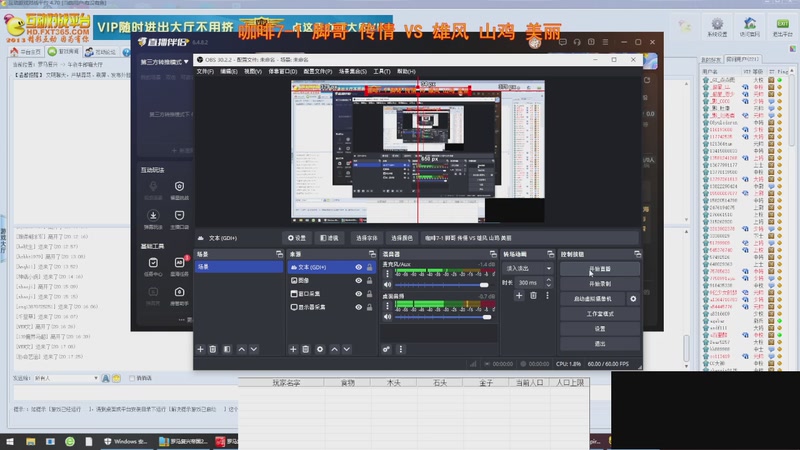The height and width of the screenshot is (450, 800).
Task: Click Select Color button
Action: coord(402,238)
